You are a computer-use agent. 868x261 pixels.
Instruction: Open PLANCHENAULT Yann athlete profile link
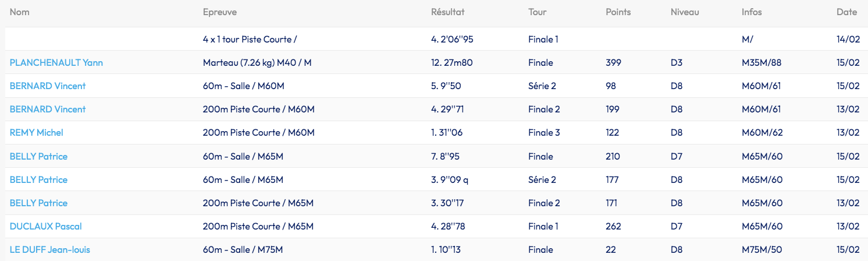[56, 63]
